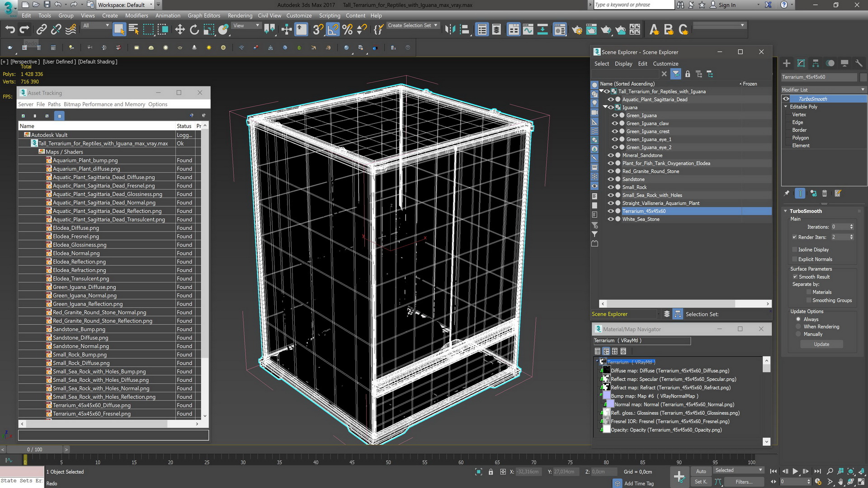Select the Manually update radio option

pyautogui.click(x=798, y=334)
